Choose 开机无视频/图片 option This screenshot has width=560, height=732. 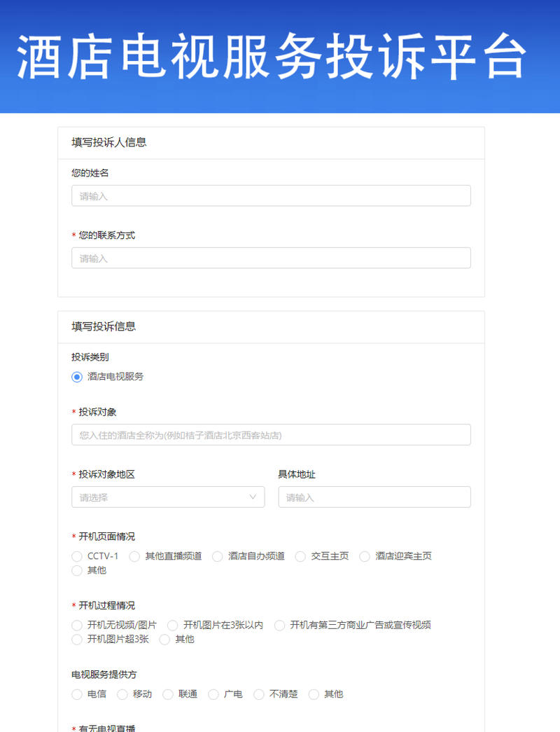tap(77, 625)
